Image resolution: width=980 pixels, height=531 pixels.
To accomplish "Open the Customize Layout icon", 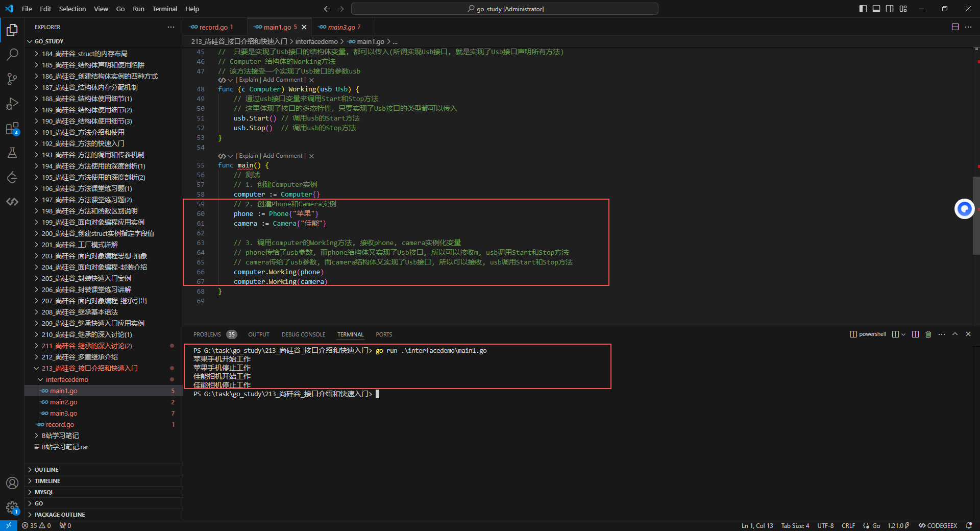I will point(903,9).
